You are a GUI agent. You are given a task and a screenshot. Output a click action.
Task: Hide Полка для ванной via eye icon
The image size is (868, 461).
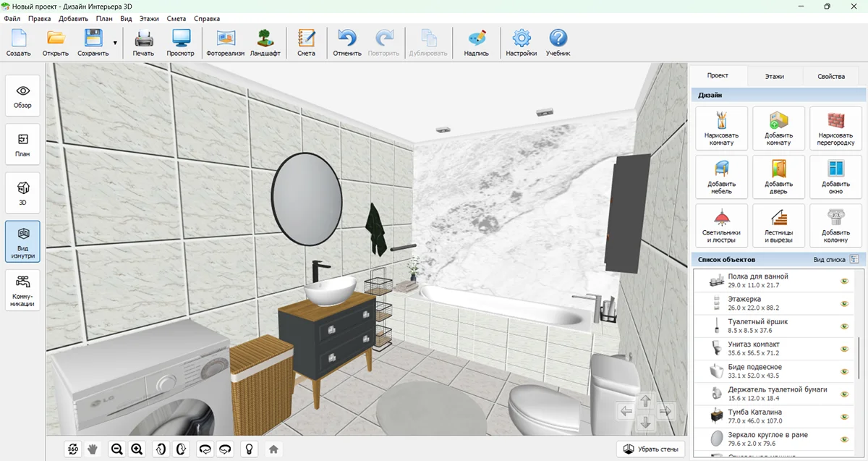point(843,281)
